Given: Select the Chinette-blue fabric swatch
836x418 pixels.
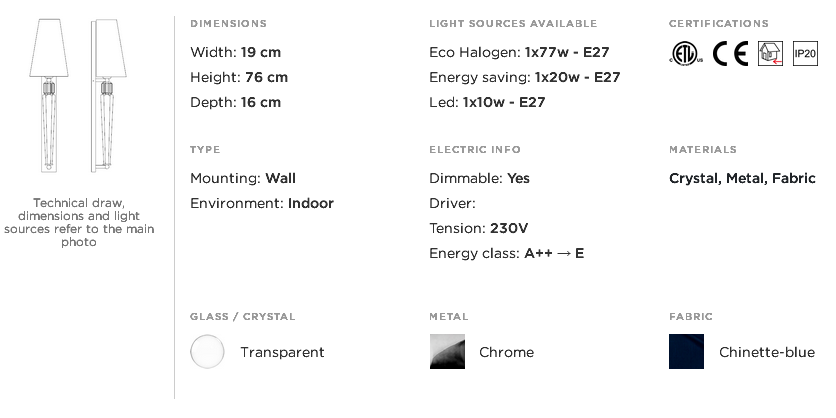Looking at the screenshot, I should [x=686, y=351].
